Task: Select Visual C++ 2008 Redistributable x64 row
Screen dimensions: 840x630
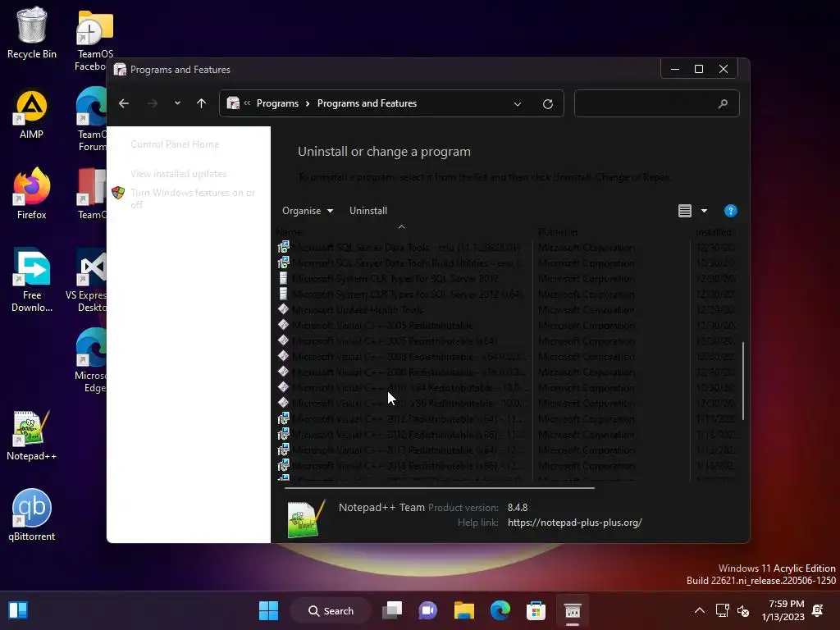Action: coord(506,356)
